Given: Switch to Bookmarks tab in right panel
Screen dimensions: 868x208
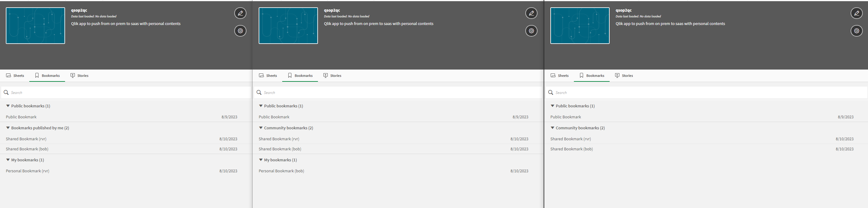Looking at the screenshot, I should click(x=592, y=75).
